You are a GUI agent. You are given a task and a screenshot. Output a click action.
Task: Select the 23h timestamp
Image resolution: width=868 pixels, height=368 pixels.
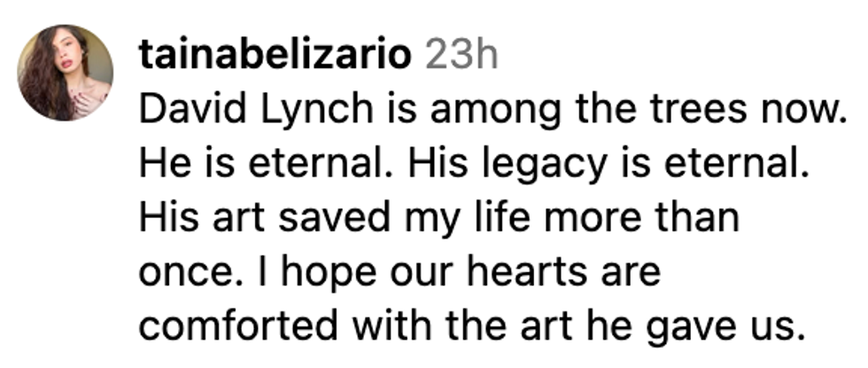pos(461,57)
